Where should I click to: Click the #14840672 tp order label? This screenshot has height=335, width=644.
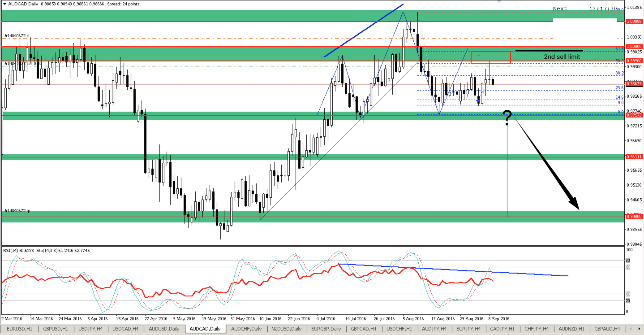click(x=17, y=210)
